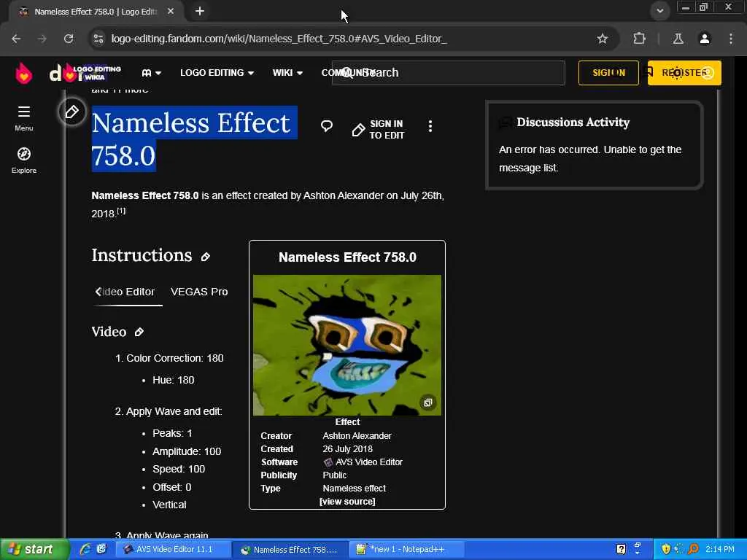Click the Discussions Activity heading

pyautogui.click(x=573, y=122)
